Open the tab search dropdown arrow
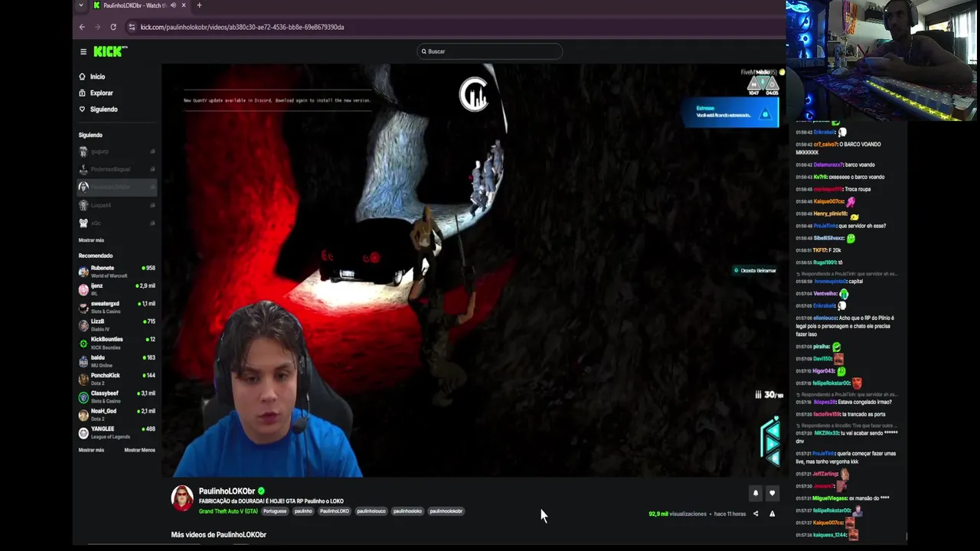This screenshot has width=980, height=551. 80,5
